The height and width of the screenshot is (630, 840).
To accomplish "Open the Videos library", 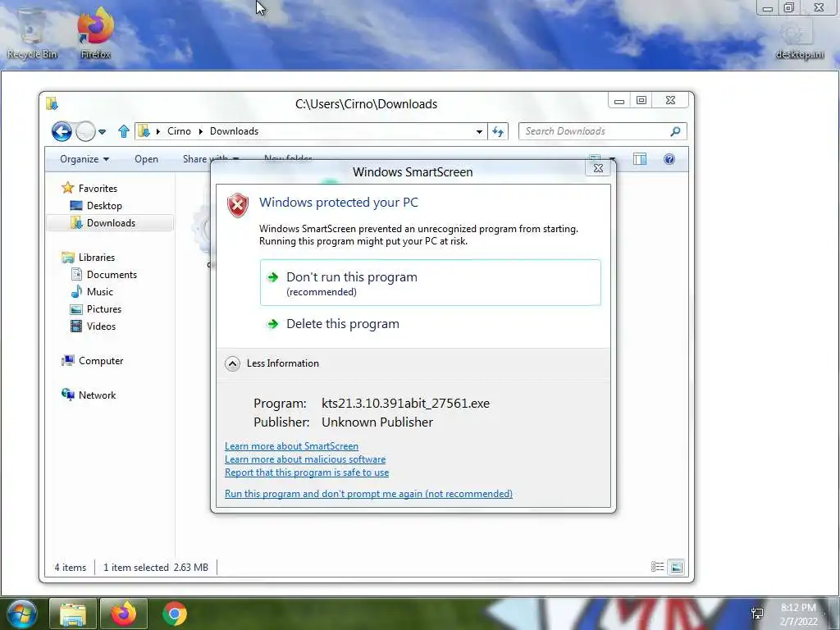I will 101,326.
